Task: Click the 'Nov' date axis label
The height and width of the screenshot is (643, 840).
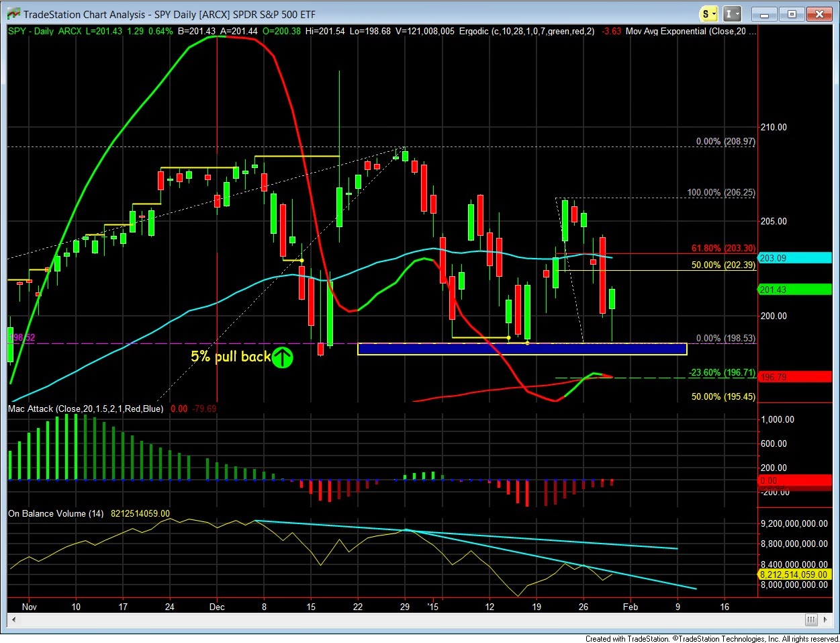Action: [x=29, y=607]
